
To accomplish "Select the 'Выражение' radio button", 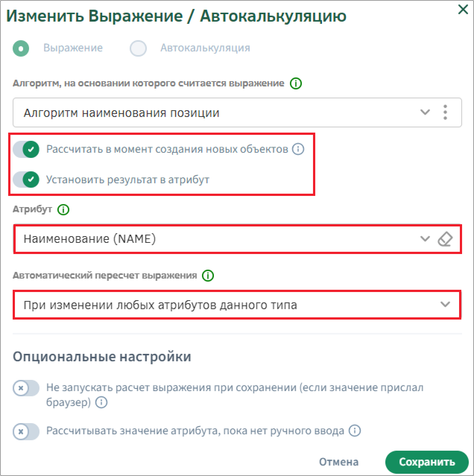I will coord(21,48).
